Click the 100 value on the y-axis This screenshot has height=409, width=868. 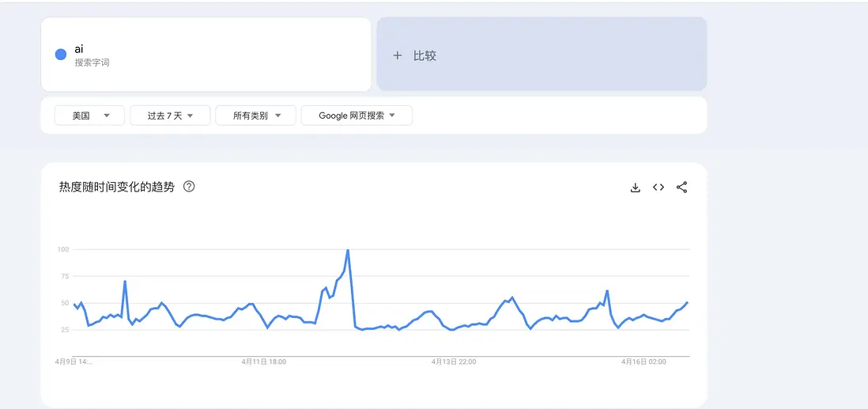click(63, 249)
